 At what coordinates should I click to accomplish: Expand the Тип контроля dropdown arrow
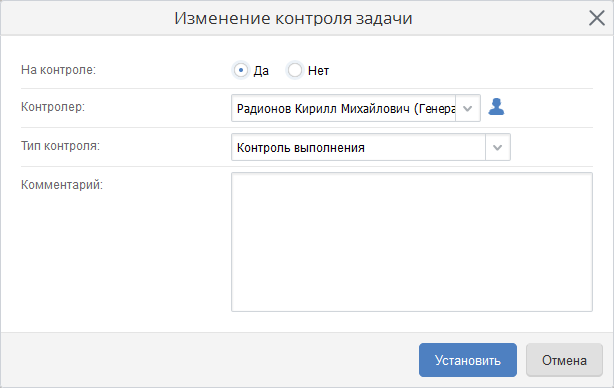498,147
